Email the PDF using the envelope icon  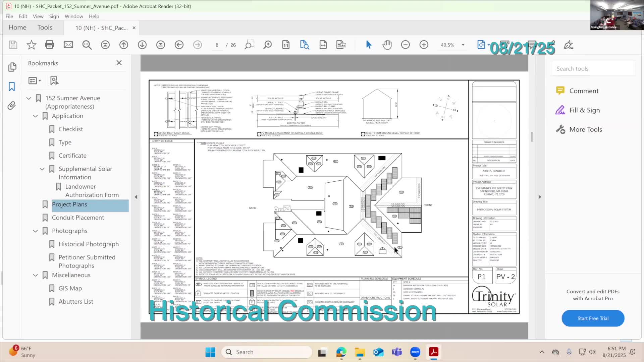68,45
